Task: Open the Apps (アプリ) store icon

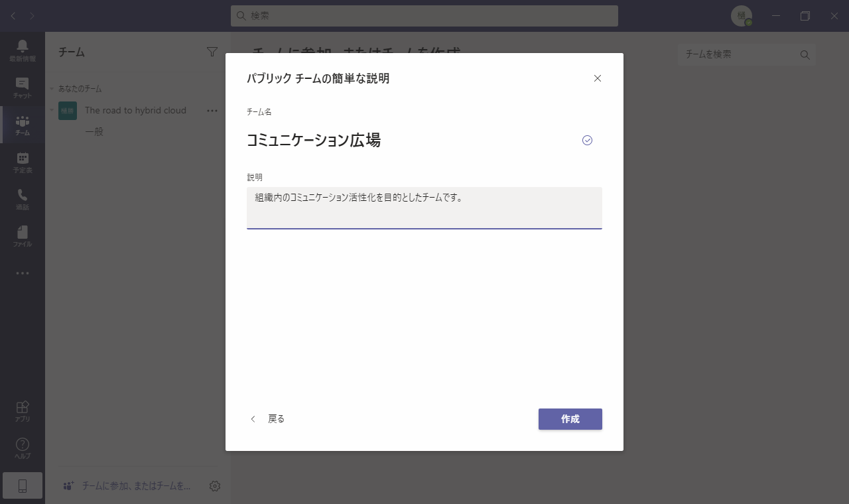Action: (23, 411)
